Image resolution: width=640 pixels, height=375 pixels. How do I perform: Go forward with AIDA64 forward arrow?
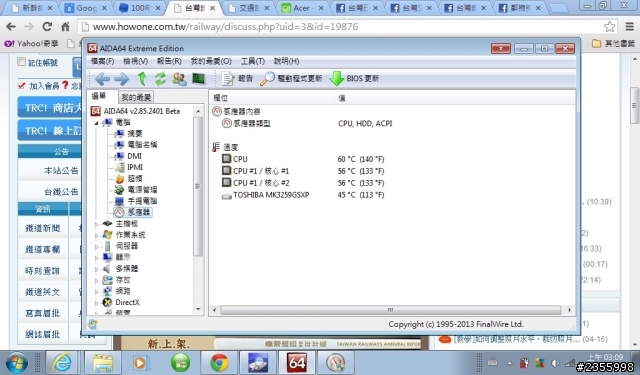pos(122,78)
